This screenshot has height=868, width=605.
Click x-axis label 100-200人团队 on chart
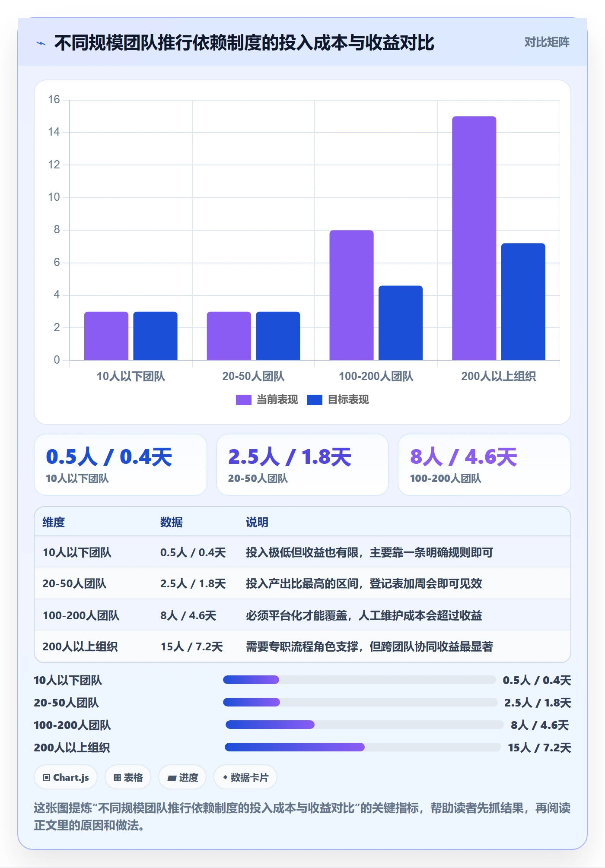click(x=376, y=376)
